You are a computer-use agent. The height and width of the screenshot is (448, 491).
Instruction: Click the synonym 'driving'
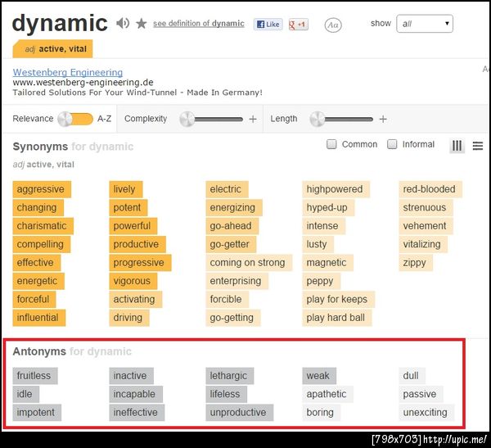pyautogui.click(x=129, y=318)
